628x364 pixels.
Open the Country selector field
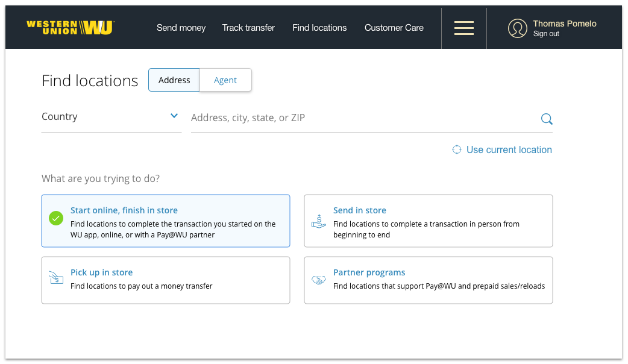[x=111, y=118]
